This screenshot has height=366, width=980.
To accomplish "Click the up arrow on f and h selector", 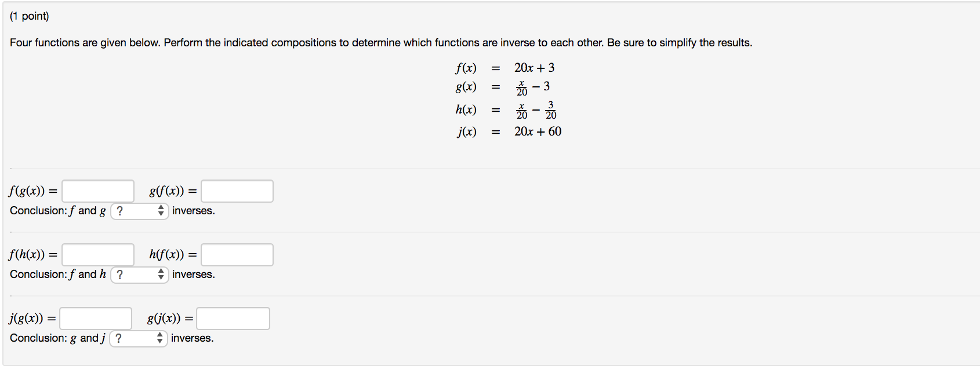I will click(161, 272).
